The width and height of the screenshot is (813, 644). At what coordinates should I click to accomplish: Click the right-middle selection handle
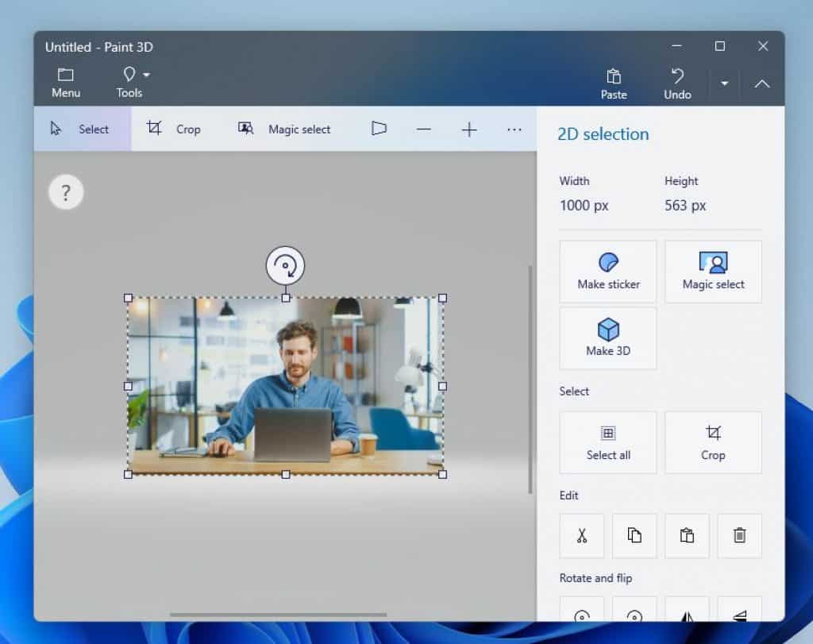[442, 386]
